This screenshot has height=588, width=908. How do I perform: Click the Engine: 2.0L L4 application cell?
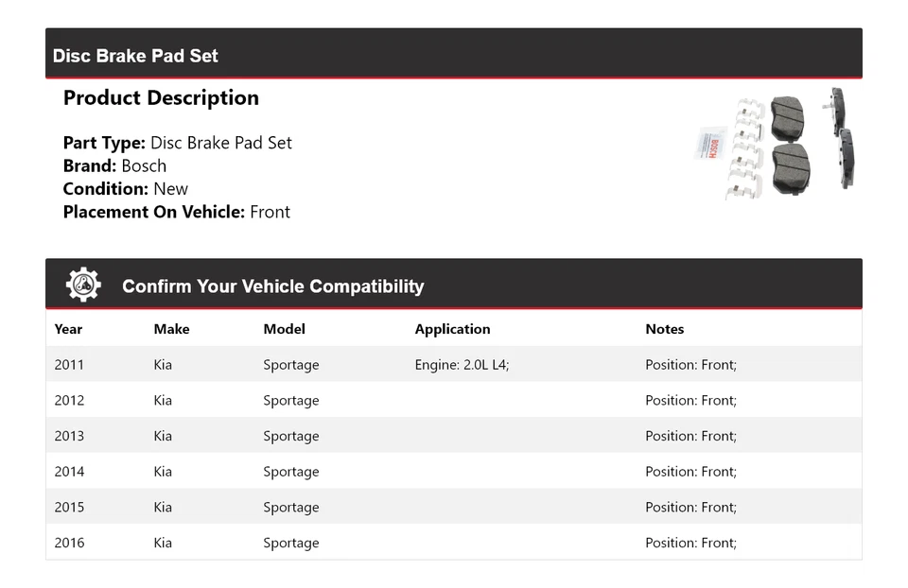click(x=462, y=365)
